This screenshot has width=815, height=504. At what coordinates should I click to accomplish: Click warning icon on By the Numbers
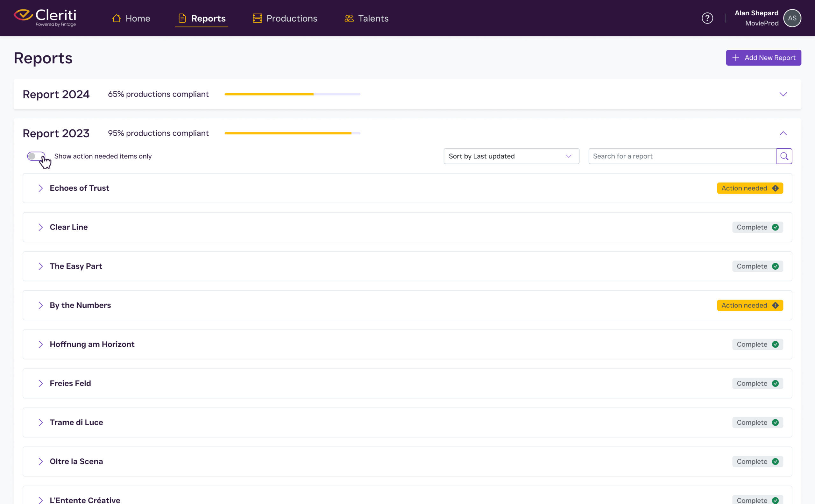pyautogui.click(x=775, y=305)
